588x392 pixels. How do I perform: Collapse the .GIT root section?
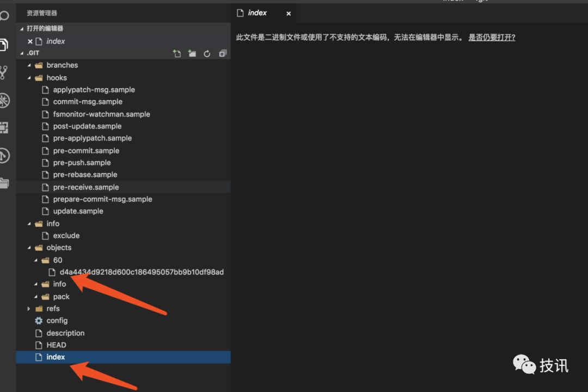tap(22, 53)
